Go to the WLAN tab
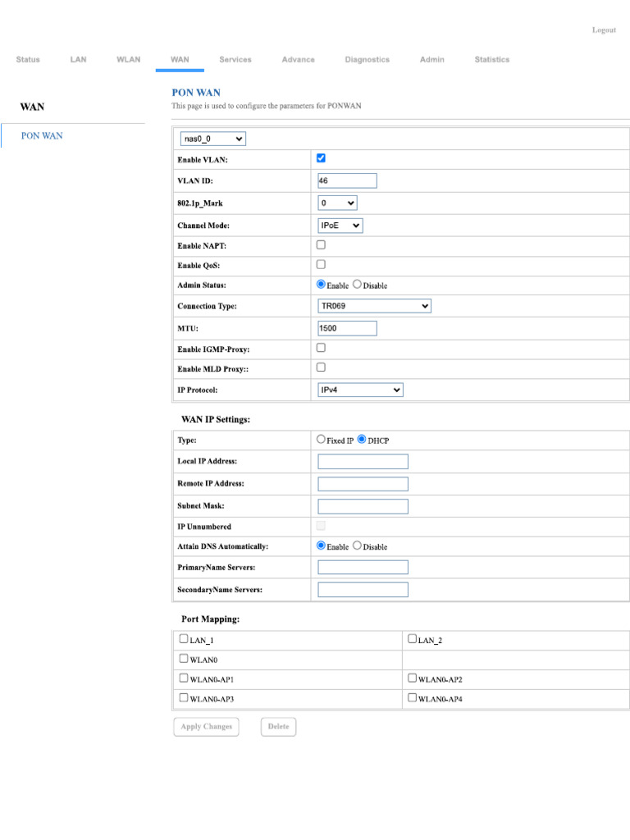630x840 pixels. coord(128,60)
